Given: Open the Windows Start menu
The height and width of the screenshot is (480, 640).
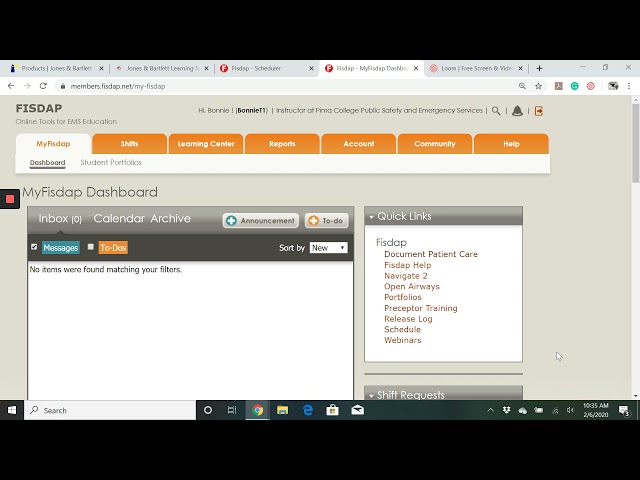Looking at the screenshot, I should (11, 410).
